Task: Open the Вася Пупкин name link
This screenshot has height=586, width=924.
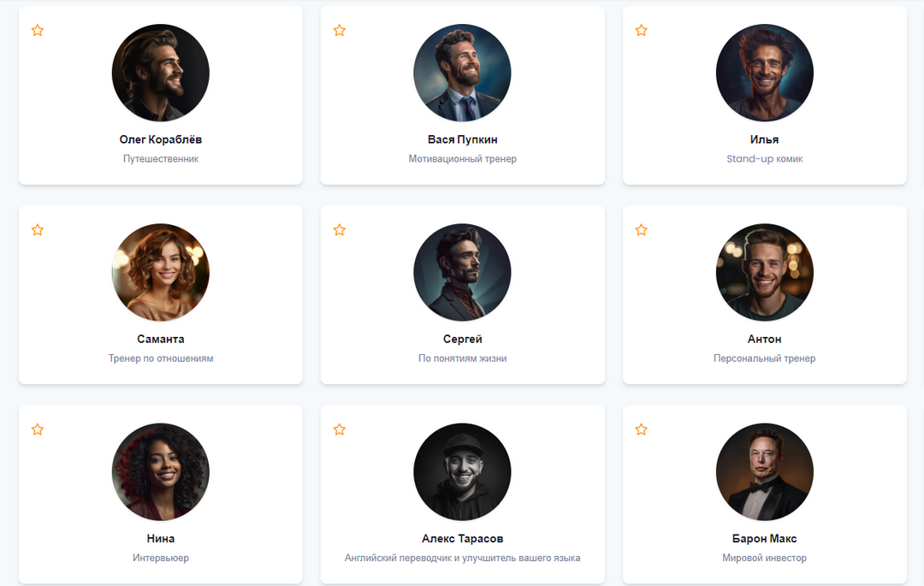Action: (462, 139)
